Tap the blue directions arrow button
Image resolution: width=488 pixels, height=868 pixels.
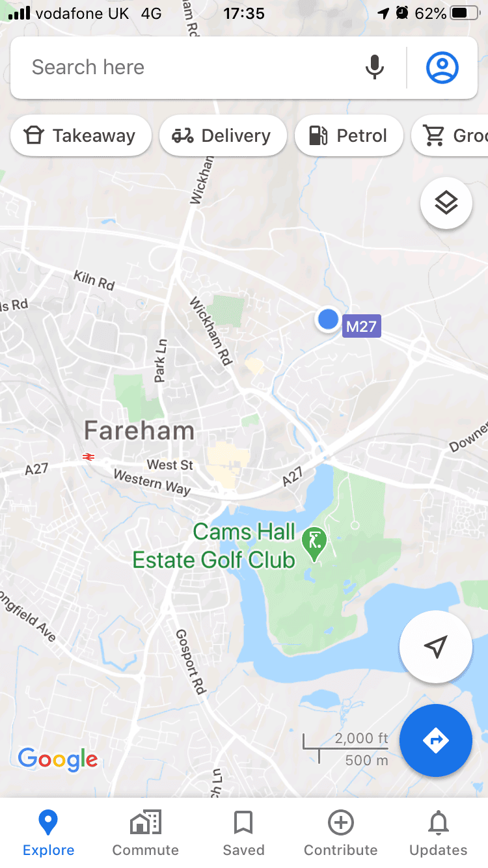tap(435, 740)
